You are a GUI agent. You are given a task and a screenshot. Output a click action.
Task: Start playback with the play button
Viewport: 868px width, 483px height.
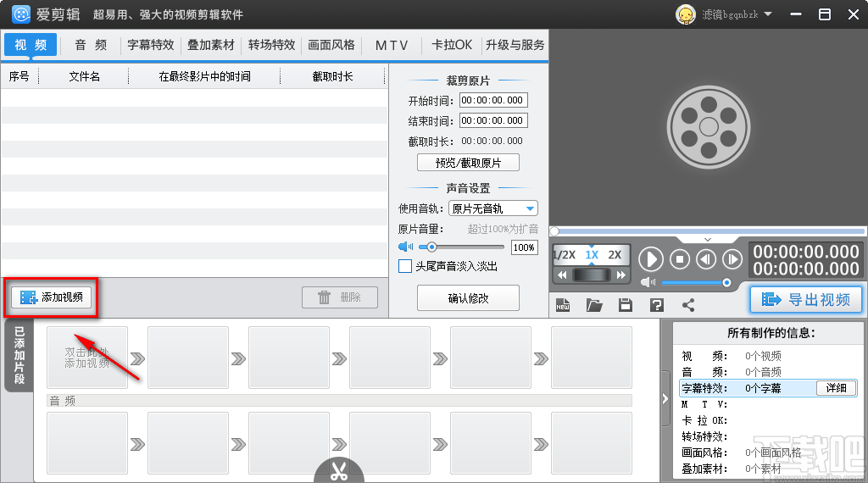click(x=651, y=259)
